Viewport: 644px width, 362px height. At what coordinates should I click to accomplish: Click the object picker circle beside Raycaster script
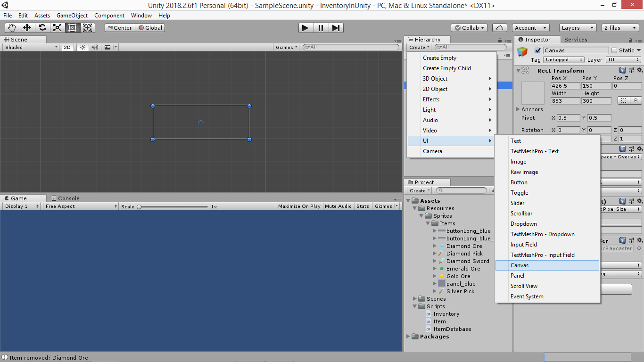[x=639, y=248]
